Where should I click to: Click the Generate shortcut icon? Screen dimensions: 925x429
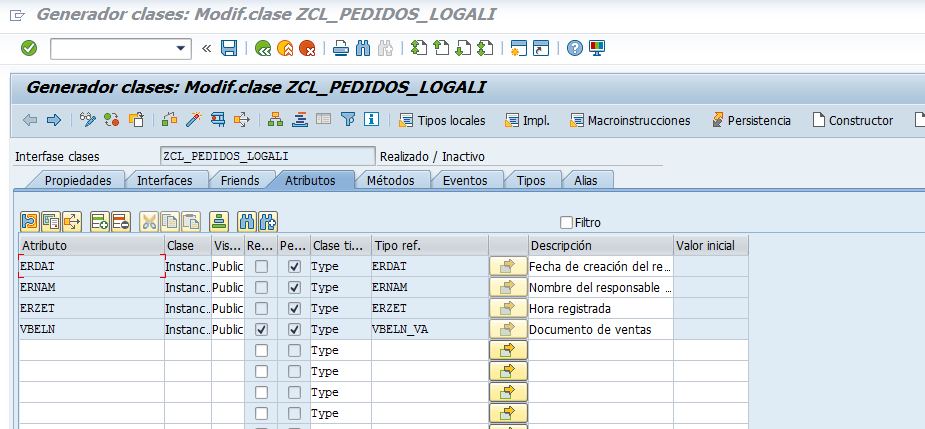(x=541, y=48)
